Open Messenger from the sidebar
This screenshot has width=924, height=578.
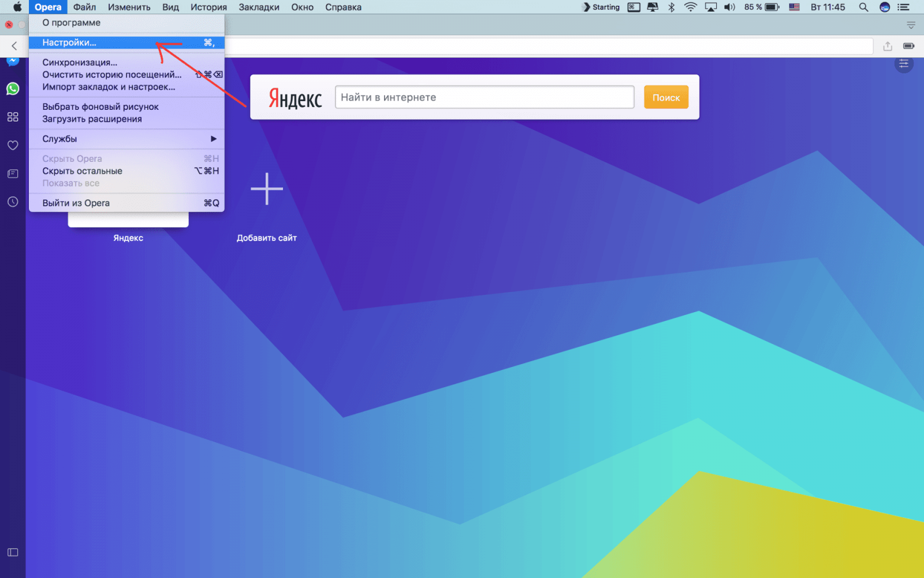tap(13, 61)
